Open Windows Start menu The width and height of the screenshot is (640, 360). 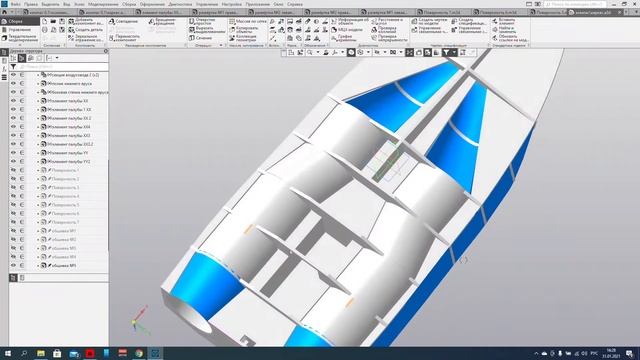(x=8, y=353)
